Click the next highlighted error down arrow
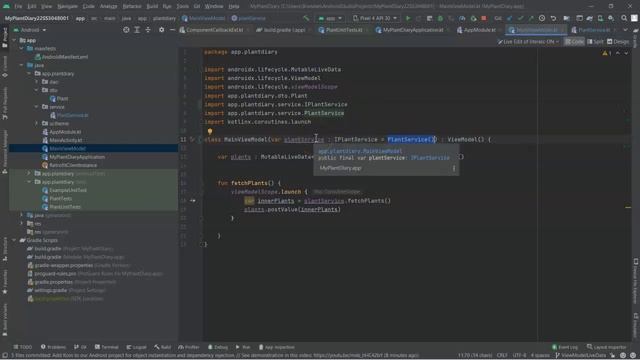 626,53
